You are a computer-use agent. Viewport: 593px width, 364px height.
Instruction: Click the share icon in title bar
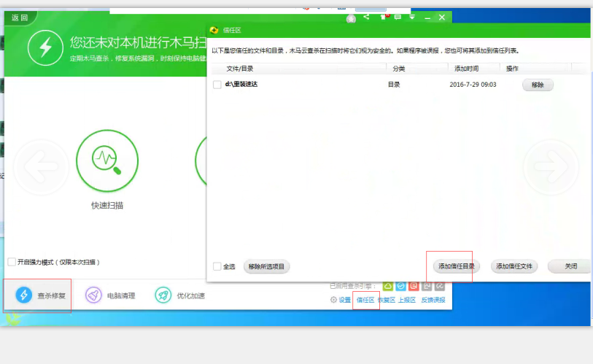pyautogui.click(x=366, y=17)
